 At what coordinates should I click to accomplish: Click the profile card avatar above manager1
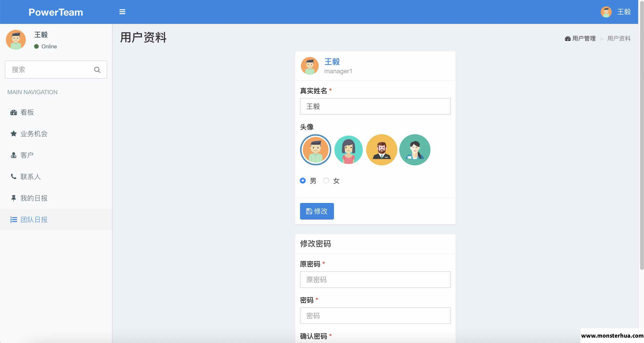[310, 66]
